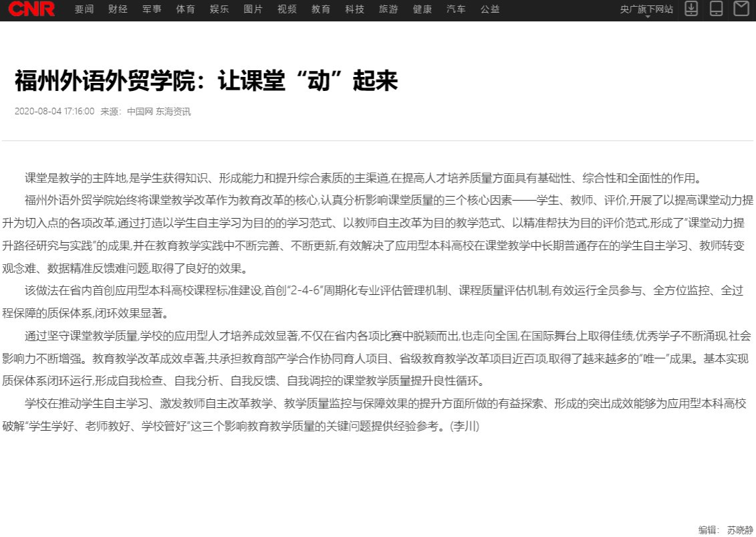Click the CNR logo
This screenshot has width=756, height=537.
click(x=31, y=9)
